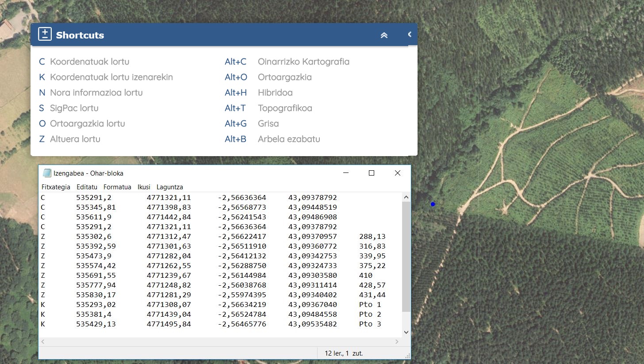This screenshot has width=644, height=364.
Task: Click the blue point marker on map
Action: click(433, 204)
